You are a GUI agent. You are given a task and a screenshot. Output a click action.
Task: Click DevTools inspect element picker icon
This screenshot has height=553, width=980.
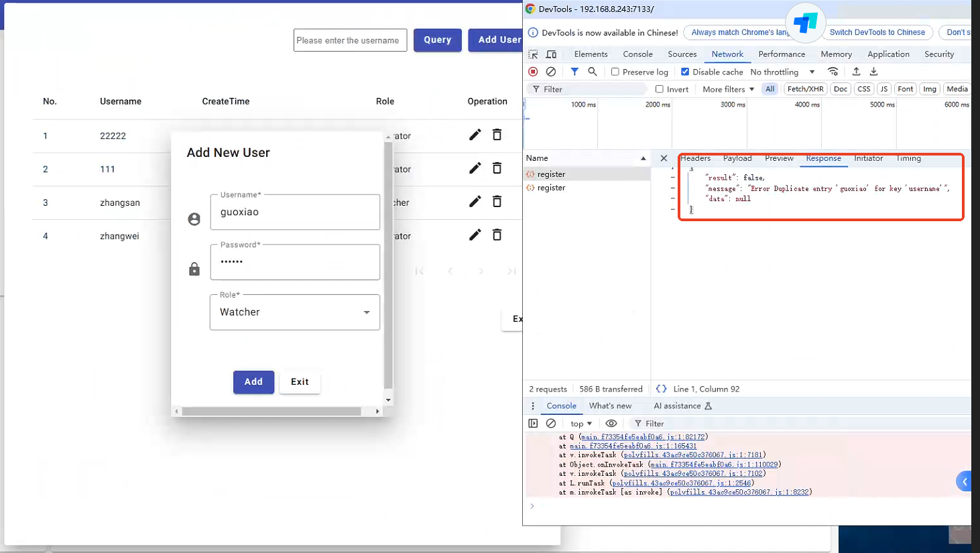point(534,54)
